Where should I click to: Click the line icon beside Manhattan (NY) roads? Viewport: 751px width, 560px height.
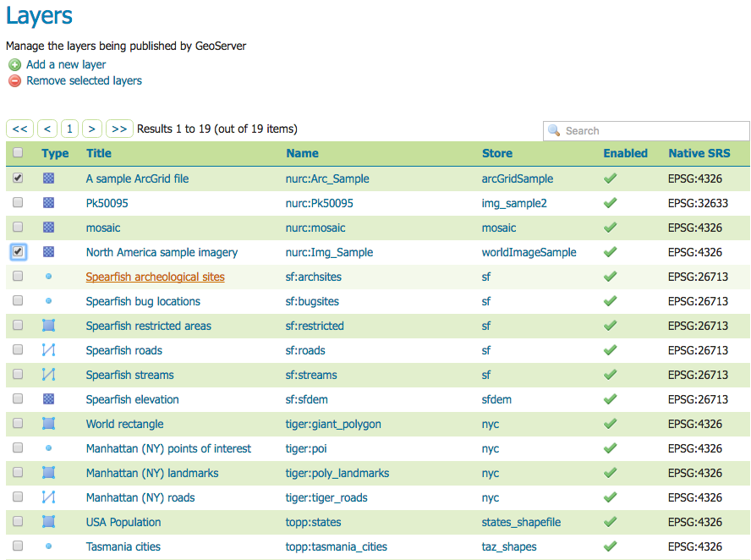[48, 497]
